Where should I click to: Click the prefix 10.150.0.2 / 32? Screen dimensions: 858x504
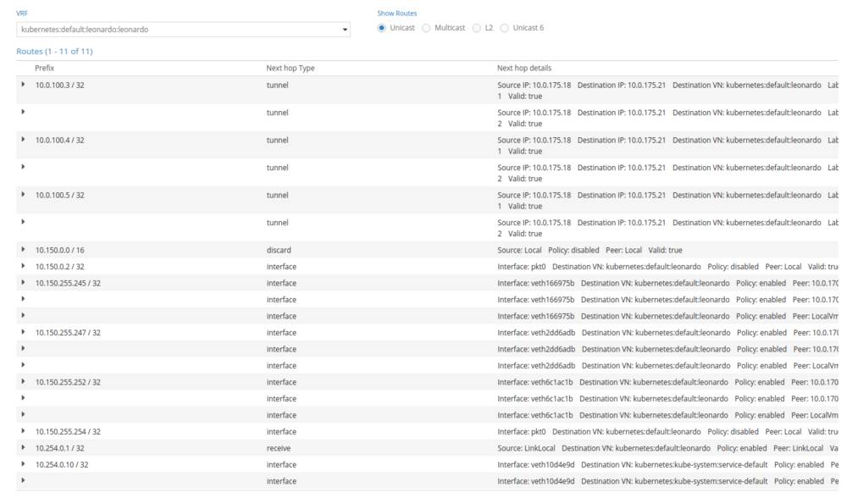coord(59,267)
